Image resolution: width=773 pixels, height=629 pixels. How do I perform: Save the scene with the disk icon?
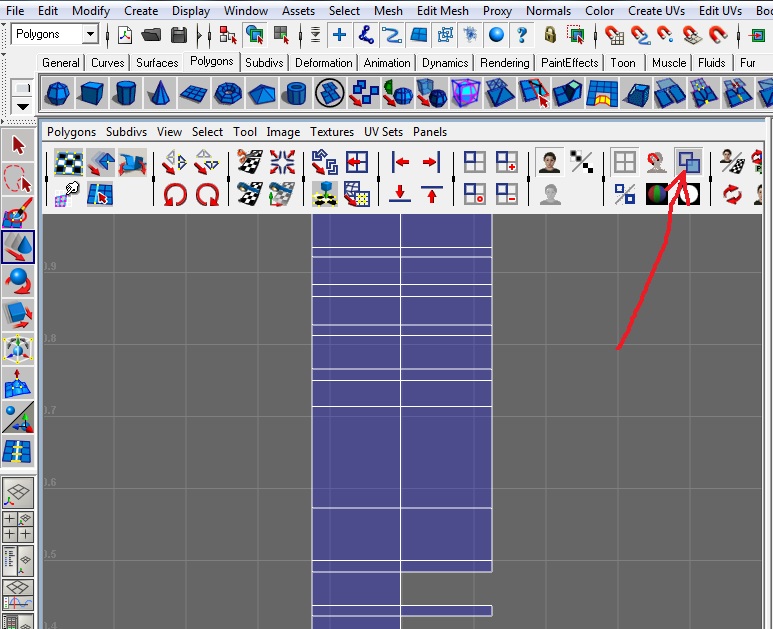tap(178, 35)
